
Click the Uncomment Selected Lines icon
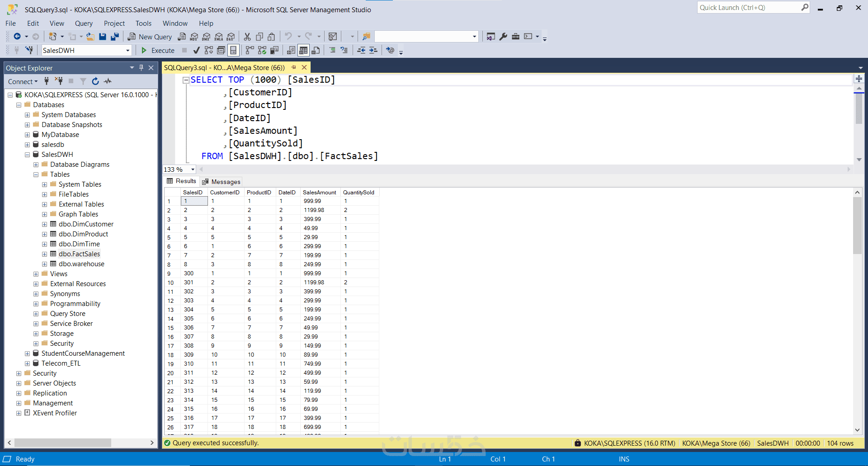tap(344, 50)
